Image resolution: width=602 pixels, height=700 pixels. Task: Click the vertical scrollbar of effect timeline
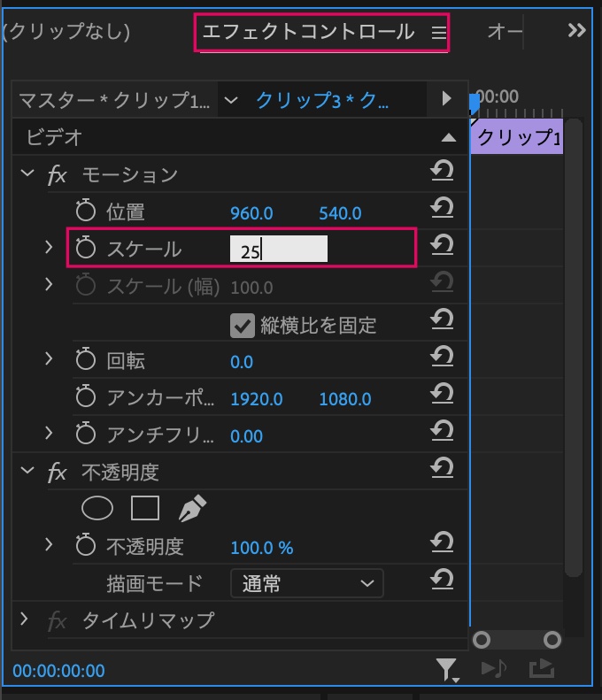pyautogui.click(x=574, y=348)
